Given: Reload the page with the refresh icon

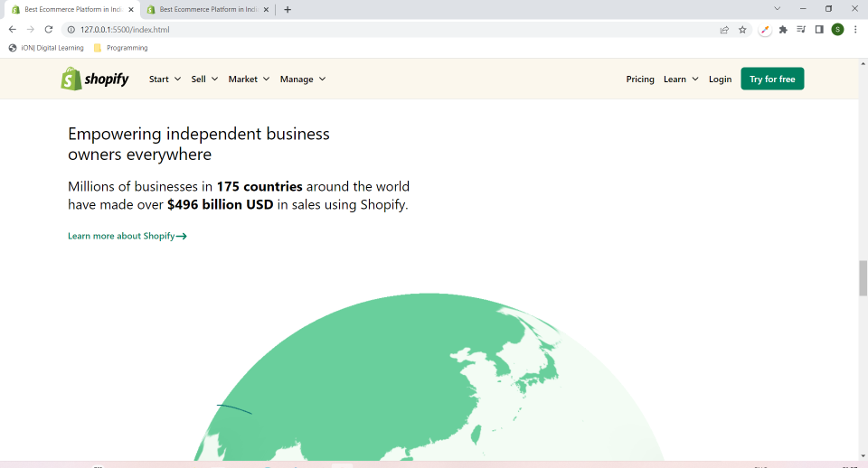Looking at the screenshot, I should click(49, 29).
